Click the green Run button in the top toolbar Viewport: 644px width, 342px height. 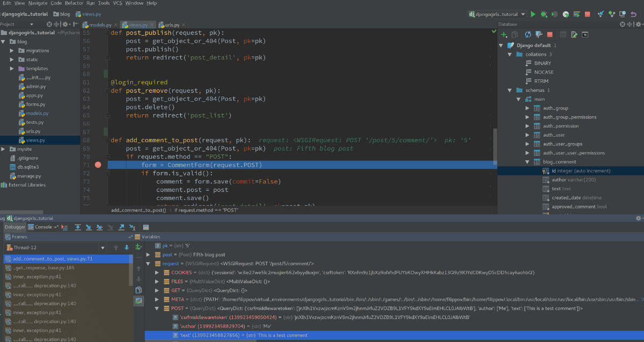533,14
